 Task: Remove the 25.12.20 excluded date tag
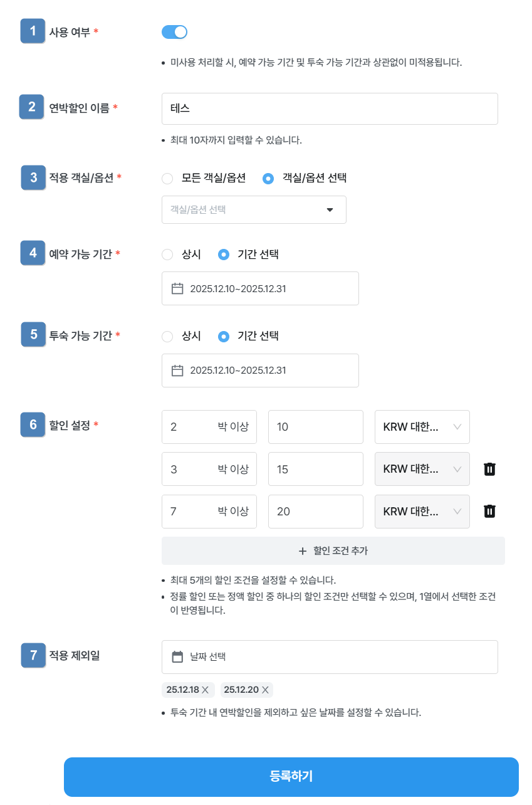click(265, 690)
